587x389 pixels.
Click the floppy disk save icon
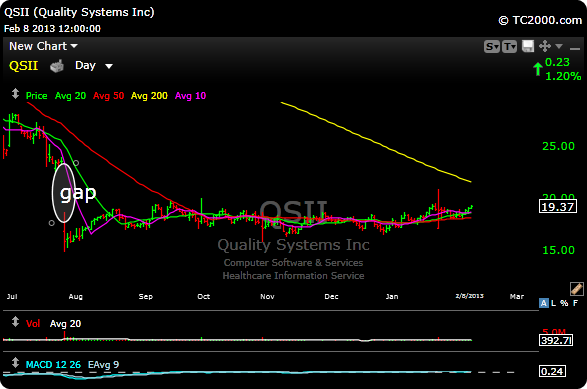tap(527, 46)
